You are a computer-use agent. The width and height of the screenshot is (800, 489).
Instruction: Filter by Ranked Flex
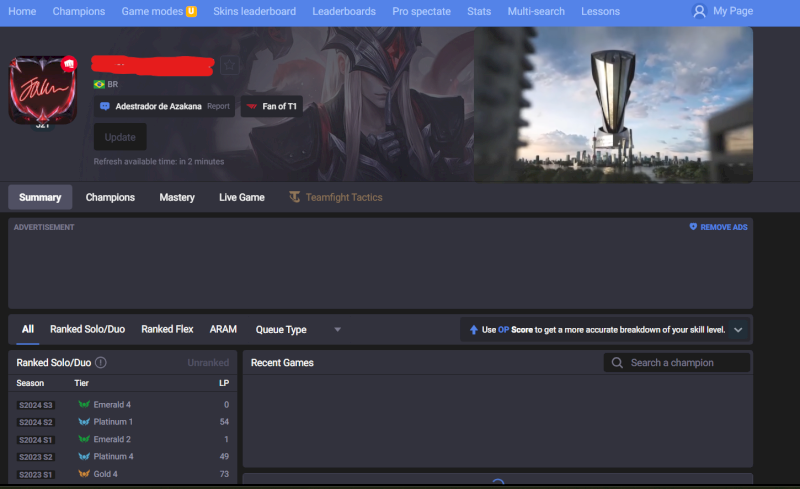(x=167, y=329)
